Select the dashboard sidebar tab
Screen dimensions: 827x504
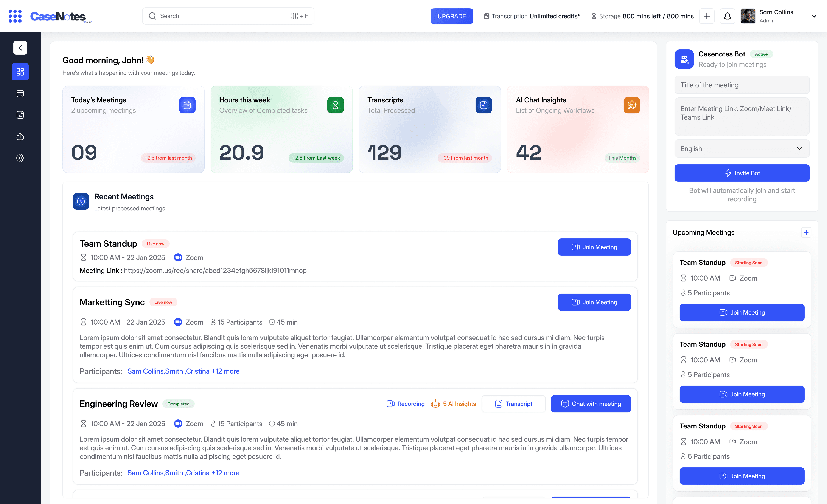point(20,72)
